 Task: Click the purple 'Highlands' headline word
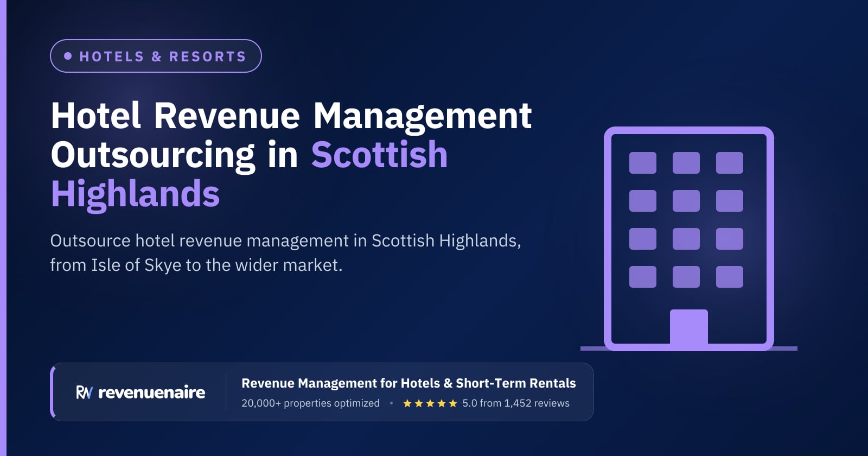(x=135, y=194)
